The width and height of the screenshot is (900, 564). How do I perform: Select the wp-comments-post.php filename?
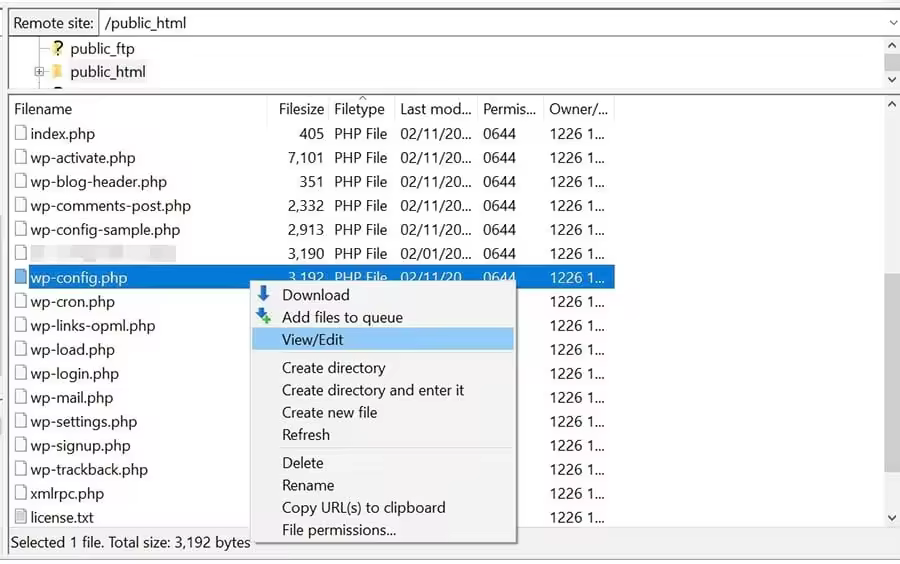tap(111, 206)
